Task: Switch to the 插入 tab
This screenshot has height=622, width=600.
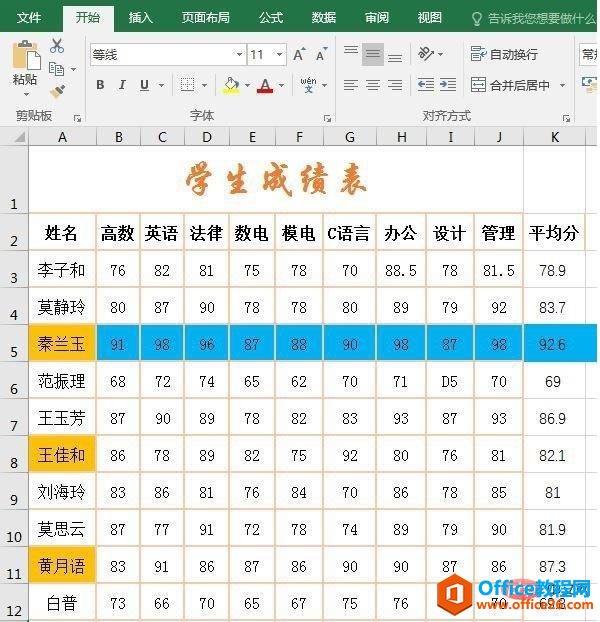Action: coord(140,17)
